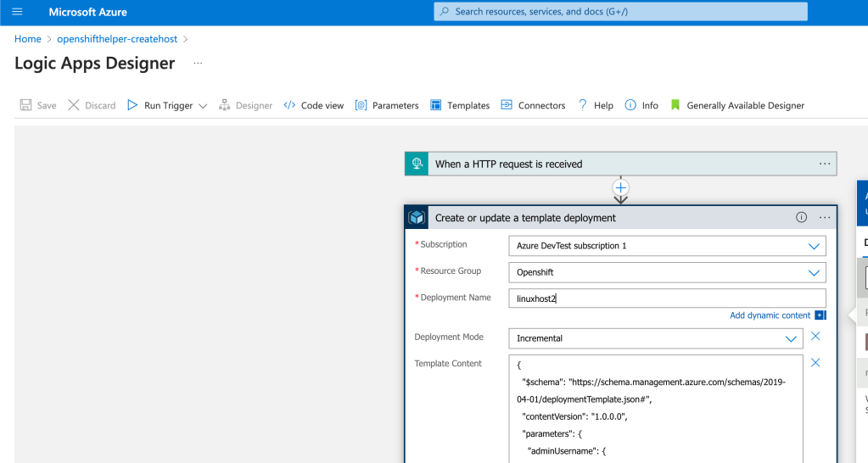Remove the Deployment Mode parameter with its X
This screenshot has height=463, width=868.
(x=815, y=337)
